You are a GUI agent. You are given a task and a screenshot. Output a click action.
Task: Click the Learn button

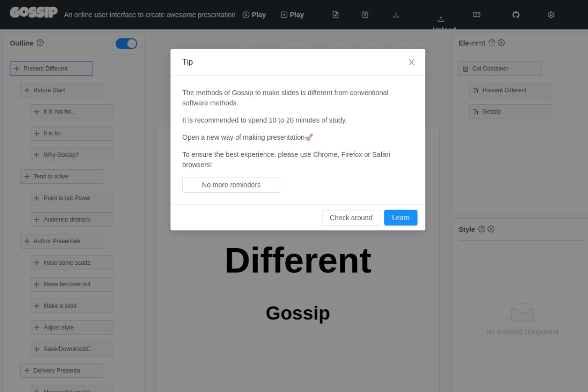tap(401, 218)
